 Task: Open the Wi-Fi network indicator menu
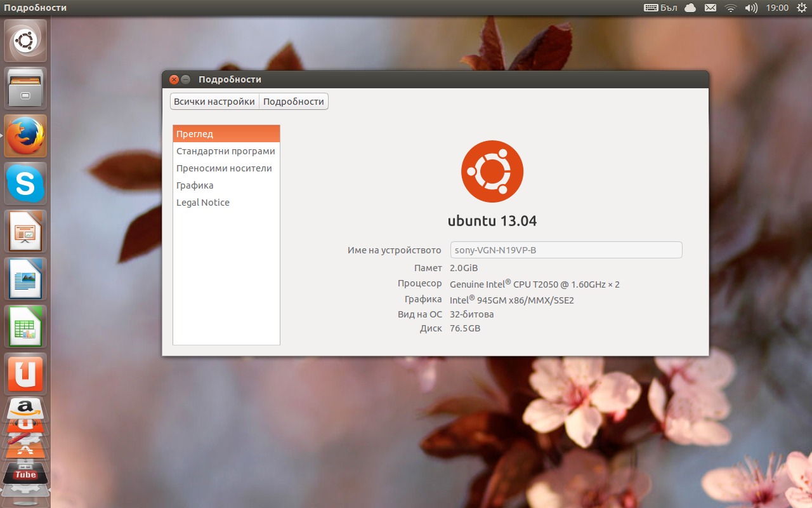tap(730, 8)
